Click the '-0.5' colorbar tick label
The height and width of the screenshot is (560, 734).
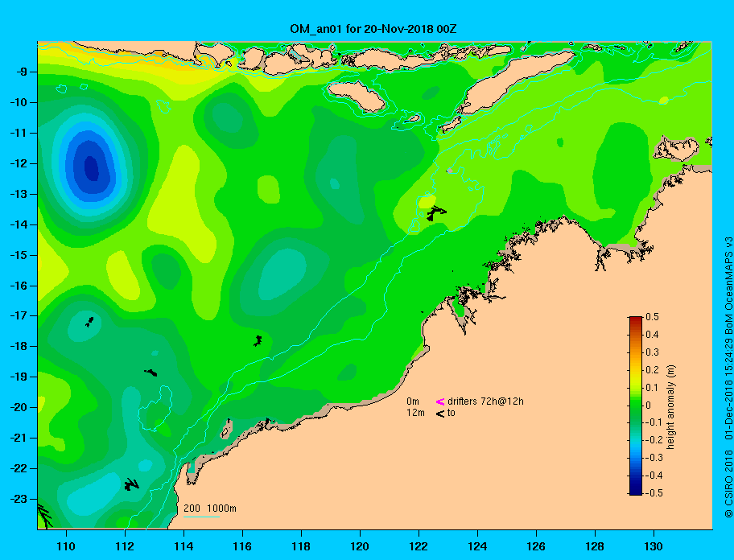(x=654, y=492)
